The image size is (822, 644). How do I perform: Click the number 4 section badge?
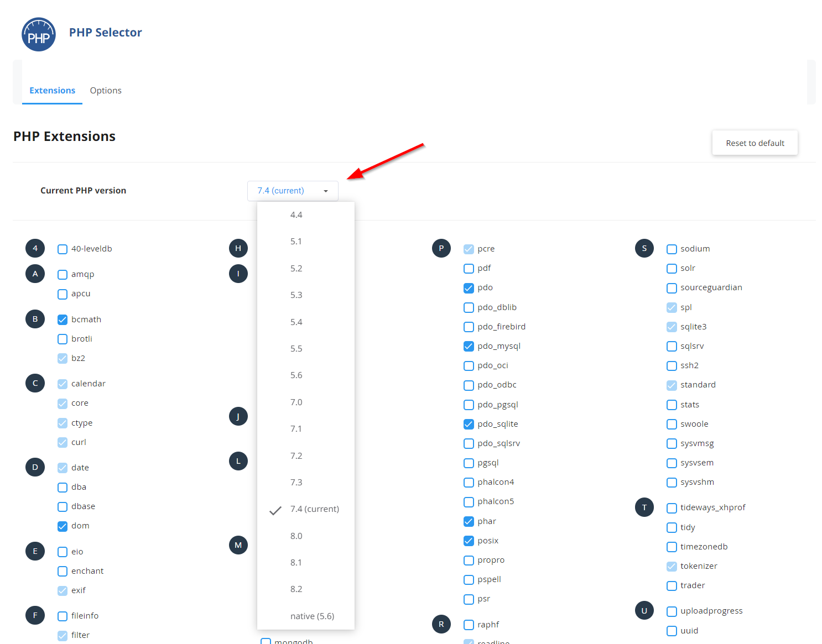point(35,248)
